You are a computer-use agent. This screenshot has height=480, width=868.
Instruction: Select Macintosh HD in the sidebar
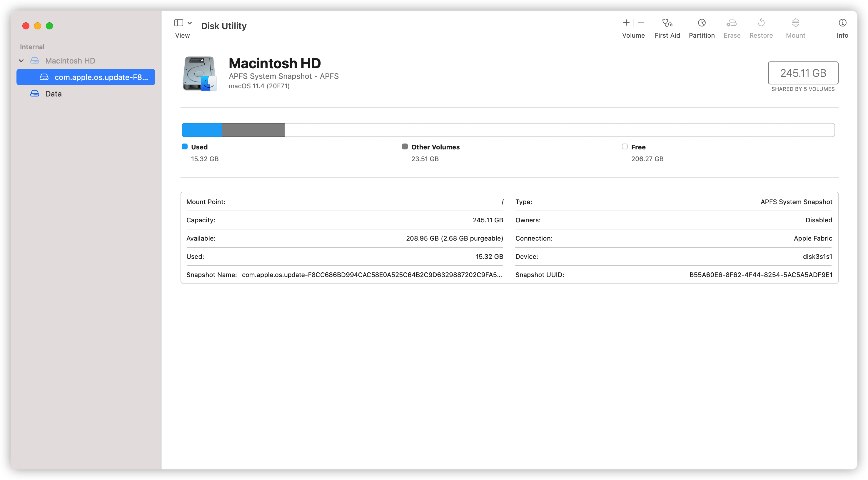pyautogui.click(x=70, y=61)
